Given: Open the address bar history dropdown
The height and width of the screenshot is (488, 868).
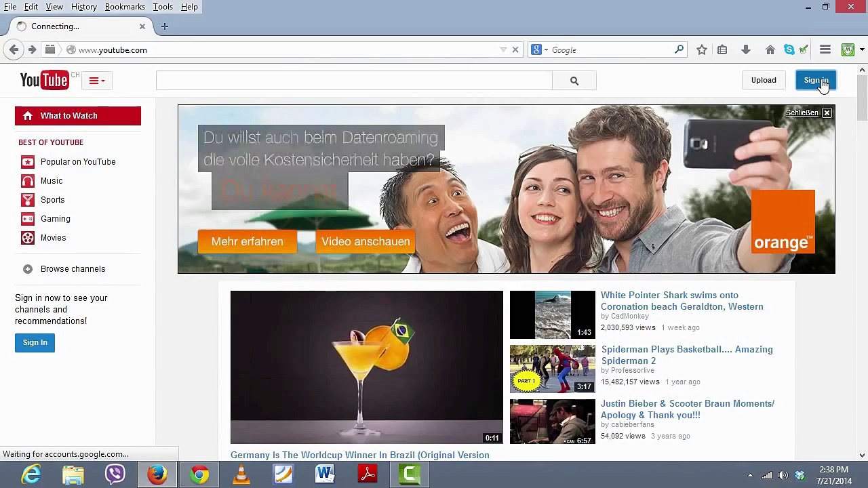Looking at the screenshot, I should click(x=503, y=49).
